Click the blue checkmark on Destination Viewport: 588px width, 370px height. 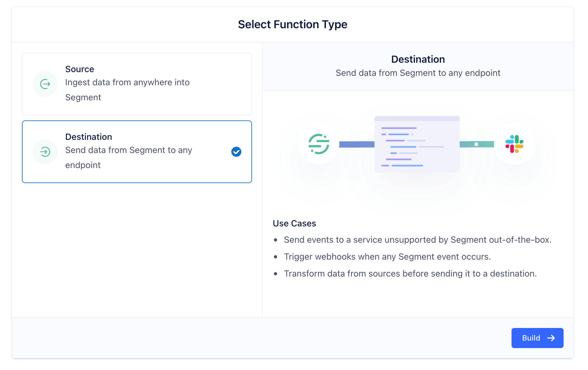pos(236,152)
